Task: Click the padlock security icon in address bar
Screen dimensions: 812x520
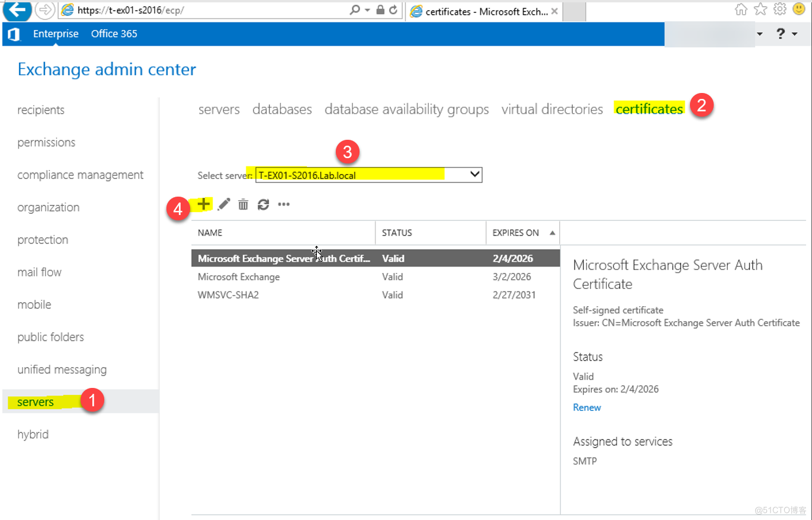Action: (x=380, y=10)
